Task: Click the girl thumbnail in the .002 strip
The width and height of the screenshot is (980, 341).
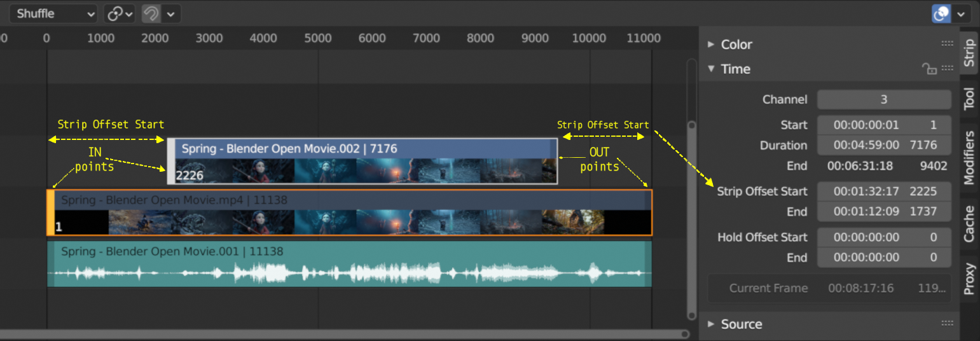Action: tap(263, 172)
